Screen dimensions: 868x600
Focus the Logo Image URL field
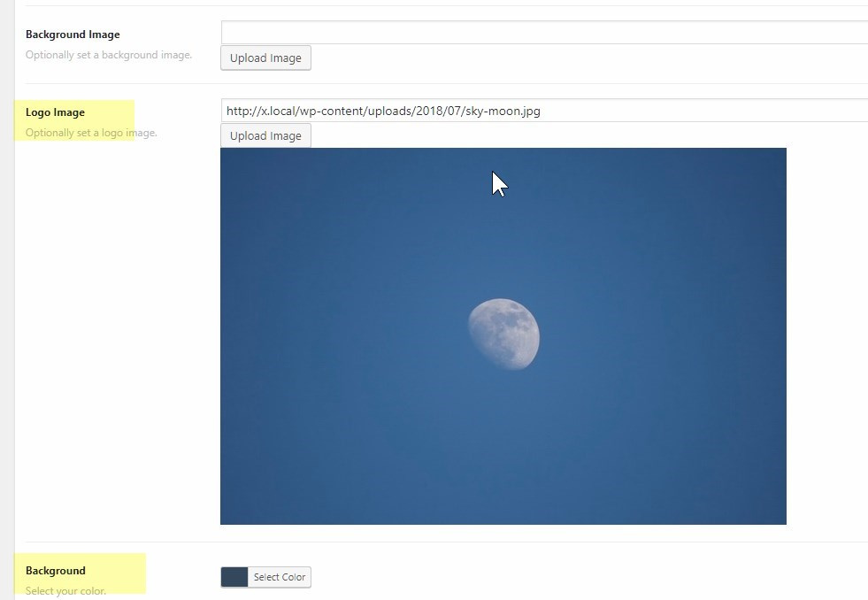coord(544,111)
